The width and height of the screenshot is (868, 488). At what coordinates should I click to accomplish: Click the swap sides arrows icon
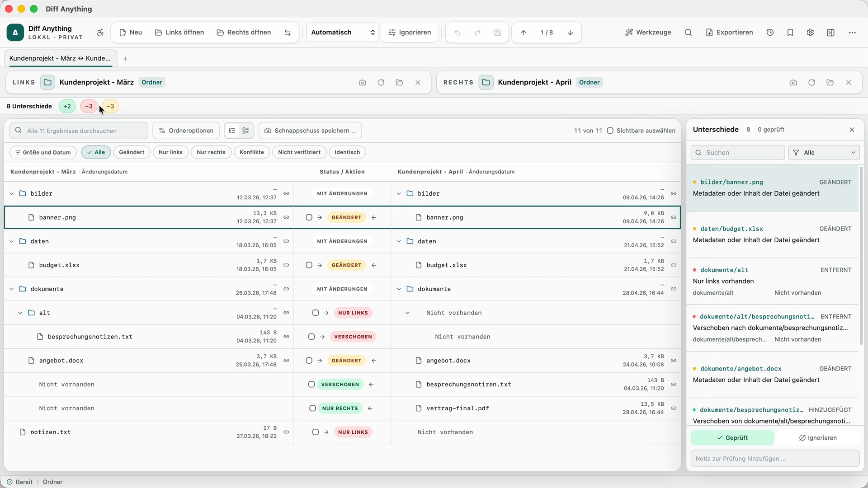pos(288,33)
